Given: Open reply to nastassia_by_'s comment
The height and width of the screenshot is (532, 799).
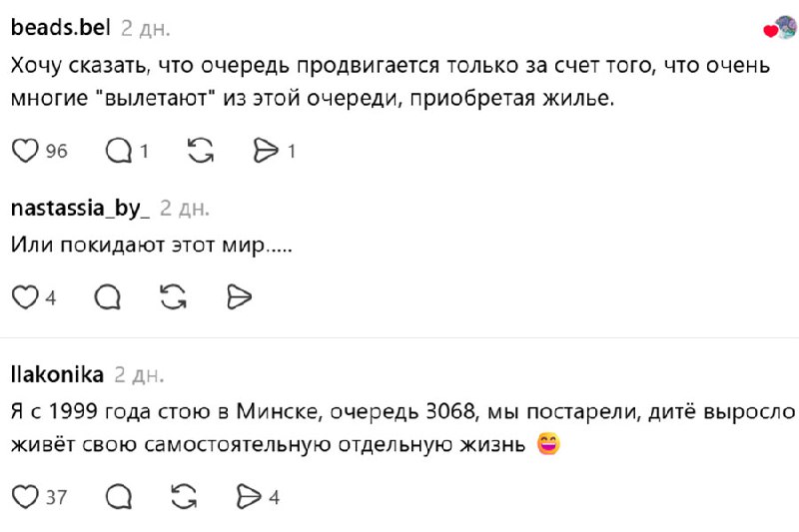Looking at the screenshot, I should click(x=107, y=296).
